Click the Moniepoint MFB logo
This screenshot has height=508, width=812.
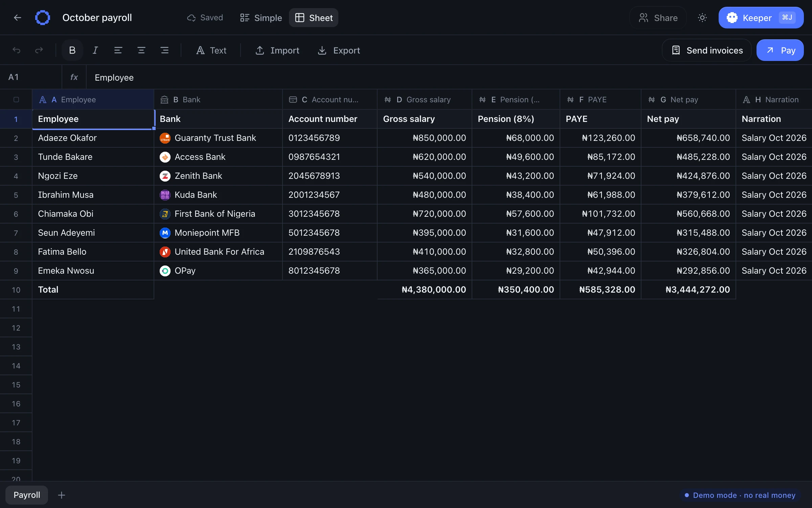tap(165, 233)
